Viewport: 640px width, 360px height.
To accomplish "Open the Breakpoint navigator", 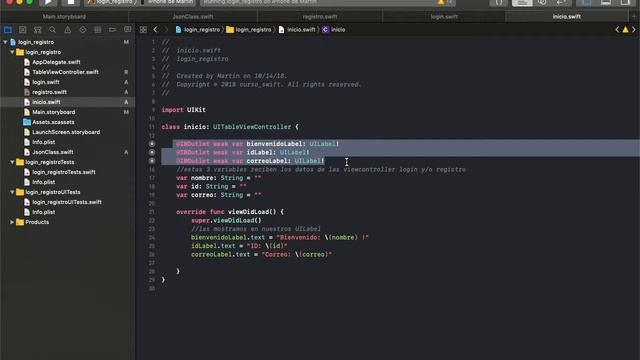I will (x=112, y=30).
